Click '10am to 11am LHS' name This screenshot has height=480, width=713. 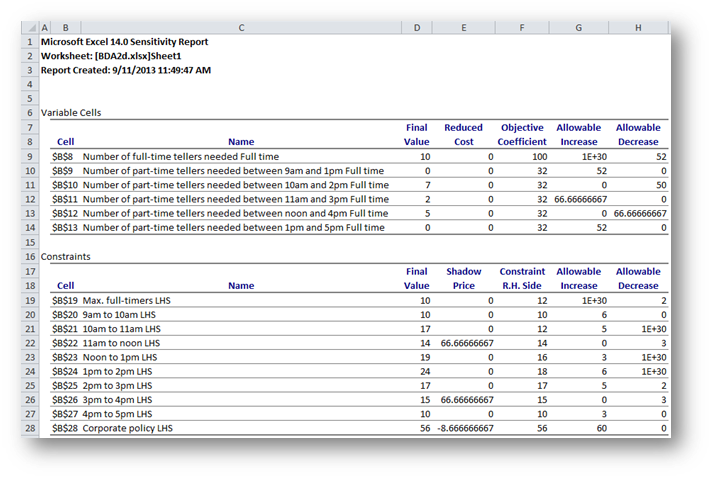[x=121, y=329]
